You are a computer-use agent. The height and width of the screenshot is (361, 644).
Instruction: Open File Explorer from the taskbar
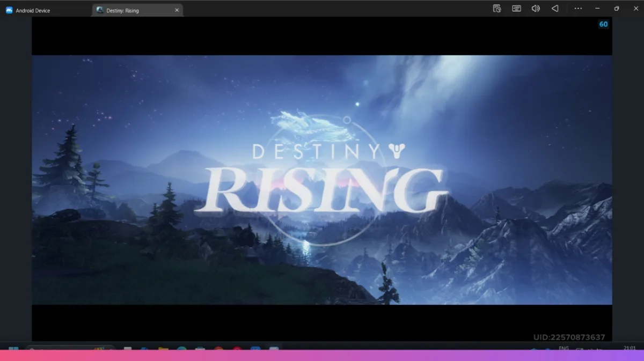[164, 349]
